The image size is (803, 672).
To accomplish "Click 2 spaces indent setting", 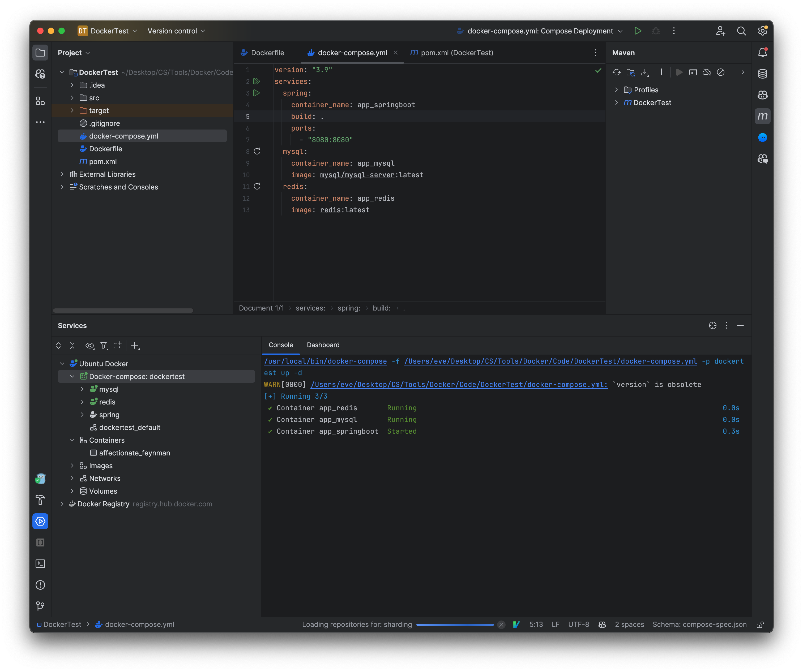I will 629,624.
